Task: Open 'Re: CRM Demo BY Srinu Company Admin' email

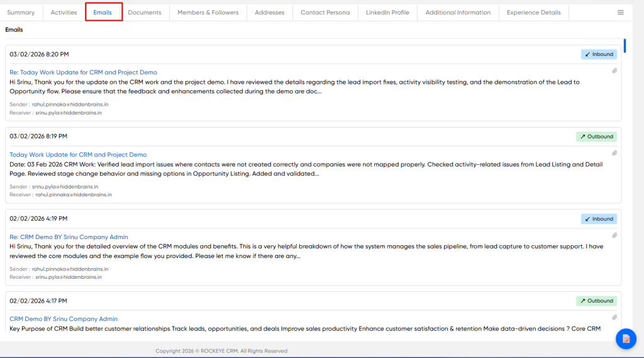Action: 69,237
